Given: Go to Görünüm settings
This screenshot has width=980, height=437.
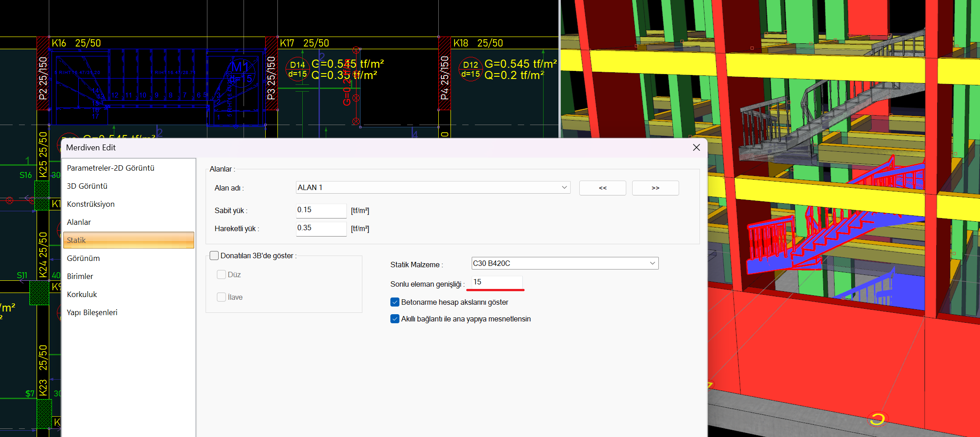Looking at the screenshot, I should (x=84, y=258).
